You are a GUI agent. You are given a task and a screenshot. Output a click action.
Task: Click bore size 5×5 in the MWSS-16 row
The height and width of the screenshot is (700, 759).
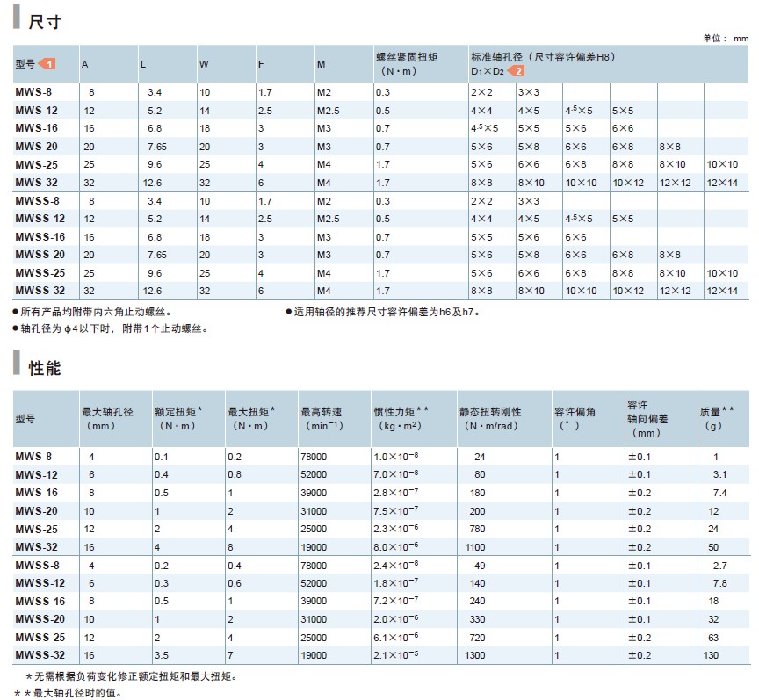[481, 237]
